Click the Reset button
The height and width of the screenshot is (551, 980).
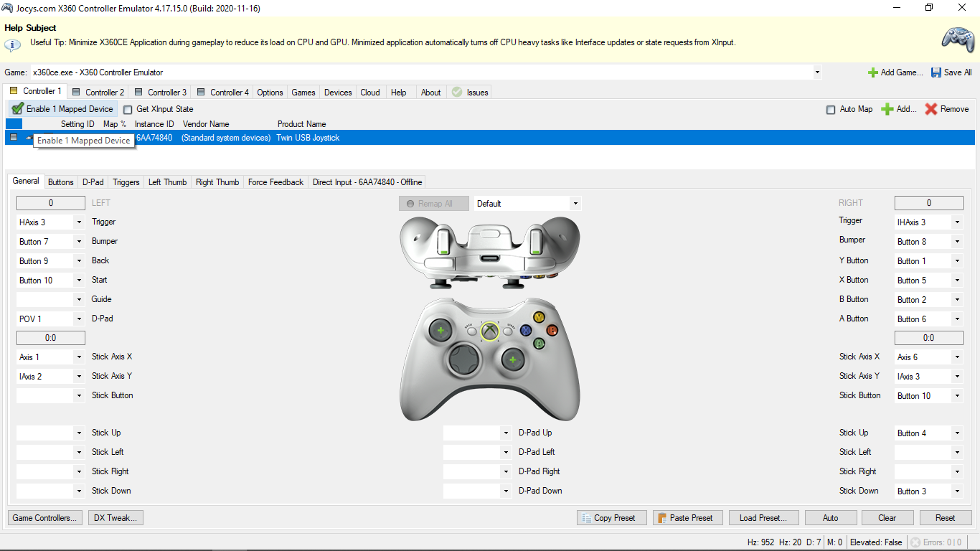[x=946, y=518]
